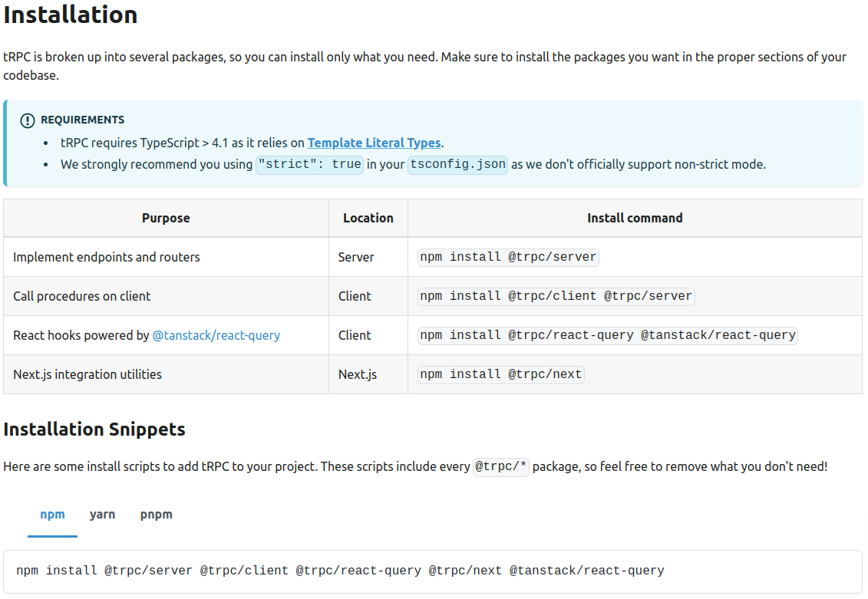Click the "npm install @trpc/client @trpc/server" command
The width and height of the screenshot is (868, 599).
(556, 296)
